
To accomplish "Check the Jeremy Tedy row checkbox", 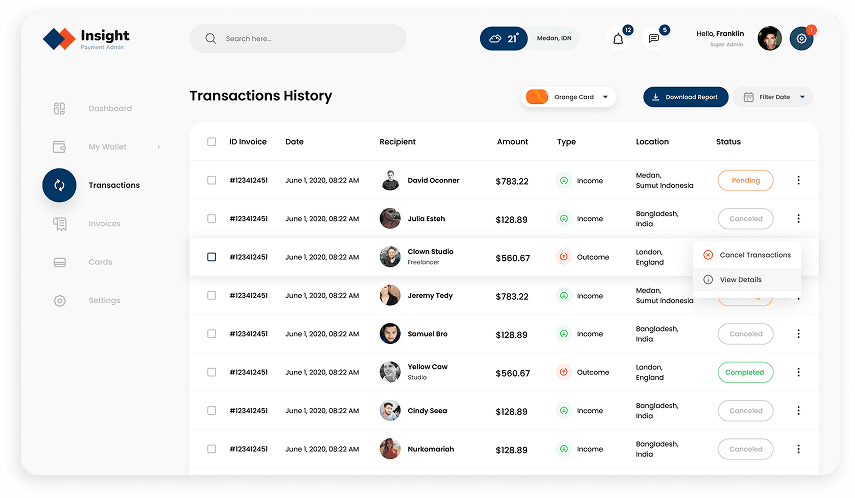I will coord(212,296).
